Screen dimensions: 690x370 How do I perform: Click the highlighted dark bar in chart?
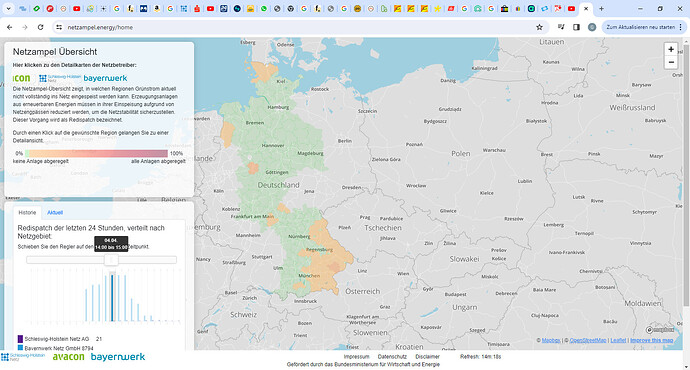click(x=112, y=298)
